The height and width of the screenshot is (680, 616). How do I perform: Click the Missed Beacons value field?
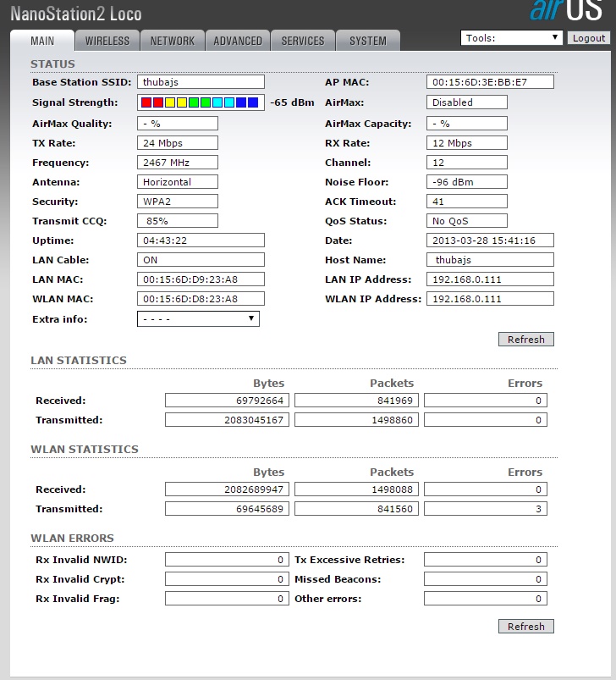click(x=485, y=579)
